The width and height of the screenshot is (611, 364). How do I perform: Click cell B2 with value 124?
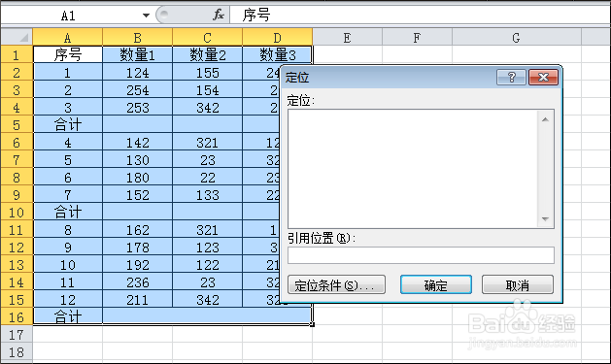point(138,73)
